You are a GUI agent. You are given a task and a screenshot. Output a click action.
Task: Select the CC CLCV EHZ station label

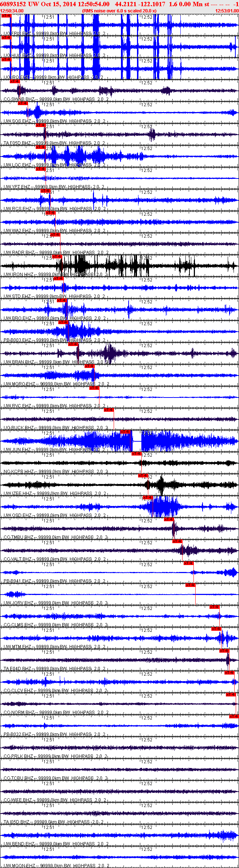pyautogui.click(x=56, y=691)
